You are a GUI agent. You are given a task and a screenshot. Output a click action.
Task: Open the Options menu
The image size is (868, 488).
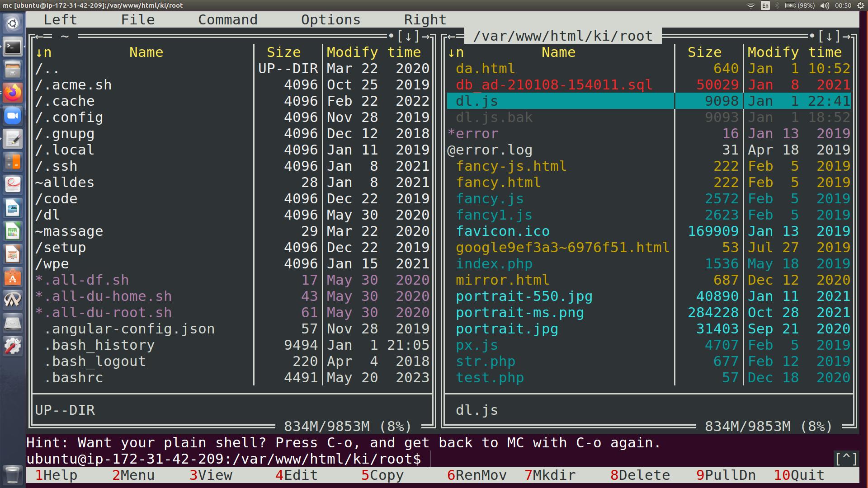330,20
